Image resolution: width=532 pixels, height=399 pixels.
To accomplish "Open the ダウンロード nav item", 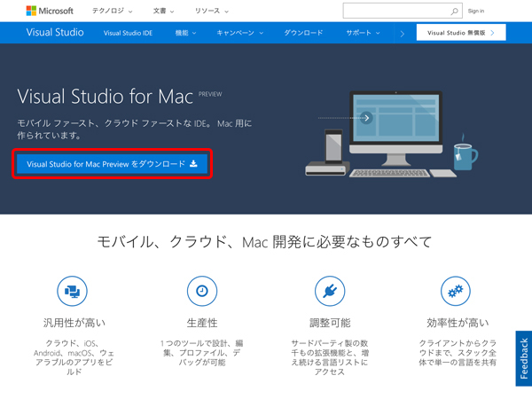I will 303,33.
